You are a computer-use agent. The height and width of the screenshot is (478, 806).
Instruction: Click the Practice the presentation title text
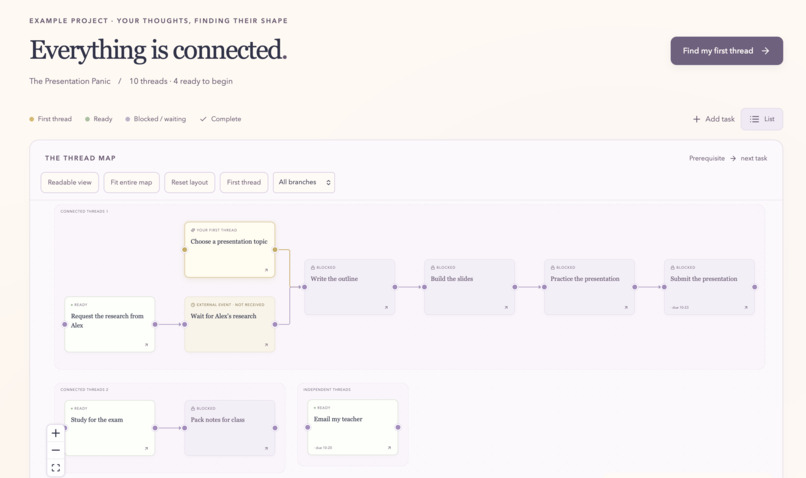585,279
